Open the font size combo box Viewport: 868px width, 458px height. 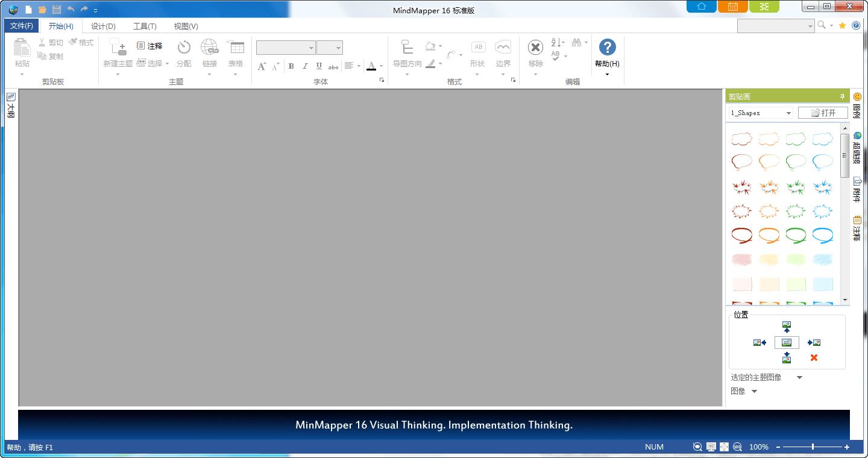point(330,48)
